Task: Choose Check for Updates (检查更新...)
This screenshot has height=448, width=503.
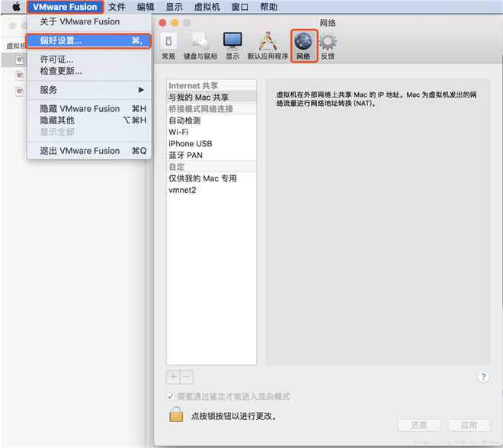Action: tap(89, 71)
